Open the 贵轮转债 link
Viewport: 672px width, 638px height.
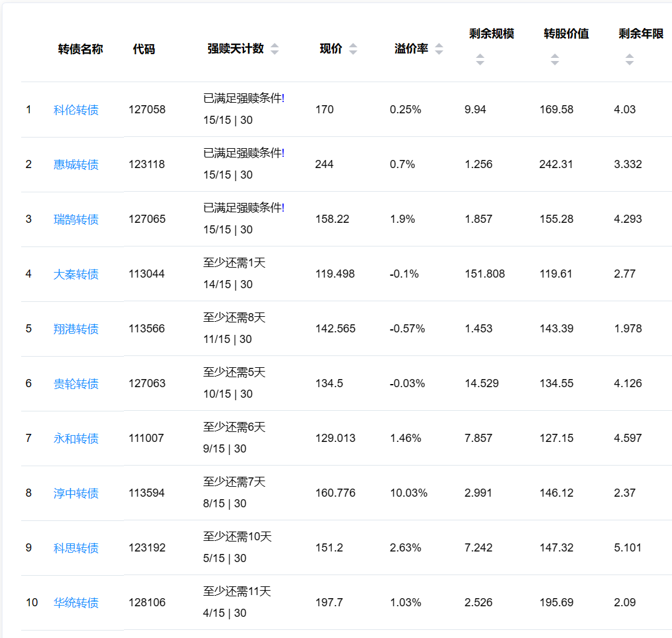coord(76,384)
